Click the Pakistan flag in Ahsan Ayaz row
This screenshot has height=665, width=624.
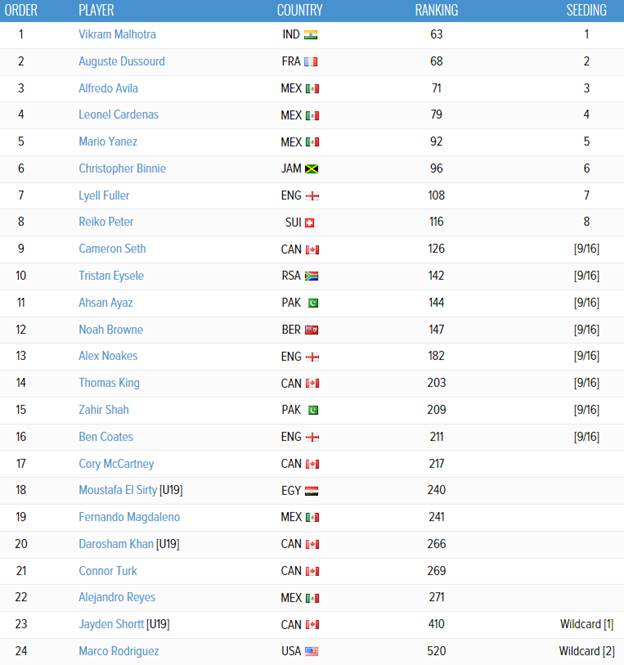(313, 303)
